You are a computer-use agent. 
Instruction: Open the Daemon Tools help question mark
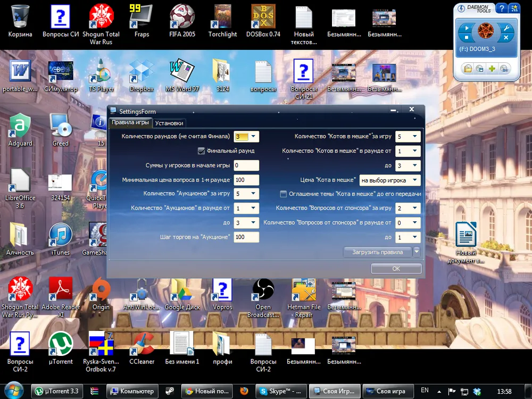tap(501, 8)
